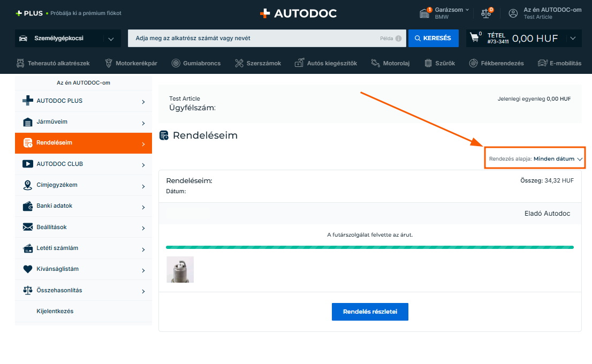
Task: Click the AUTODOC CLUB play icon
Action: 27,164
